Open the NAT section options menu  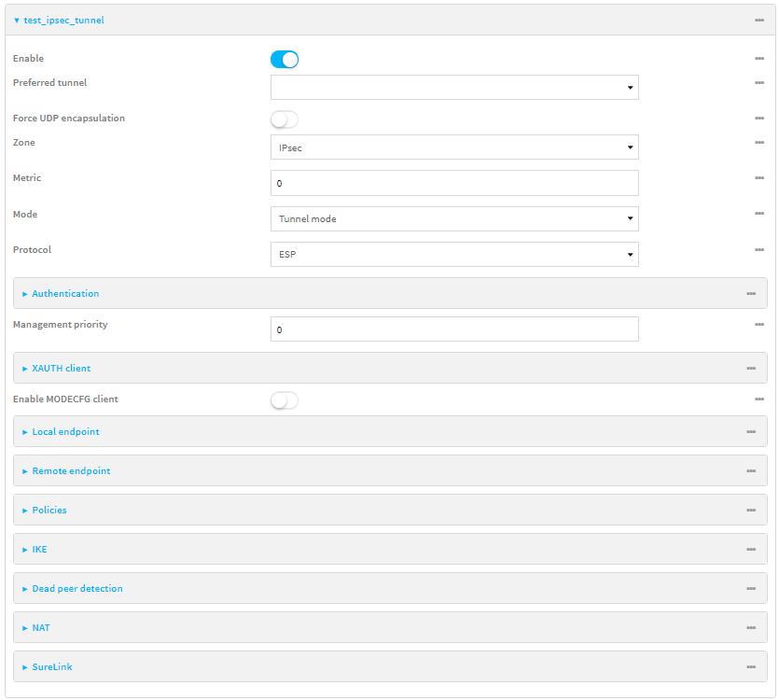click(750, 627)
